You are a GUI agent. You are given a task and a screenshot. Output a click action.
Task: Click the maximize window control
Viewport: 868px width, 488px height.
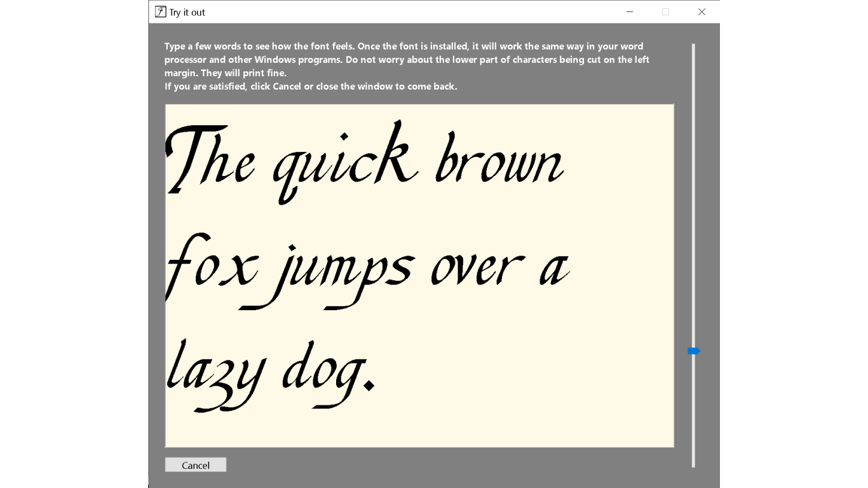[x=665, y=11]
